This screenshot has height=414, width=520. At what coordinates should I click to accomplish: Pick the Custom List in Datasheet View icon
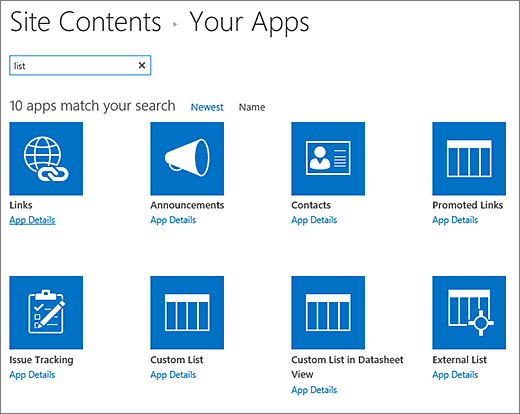coord(328,313)
